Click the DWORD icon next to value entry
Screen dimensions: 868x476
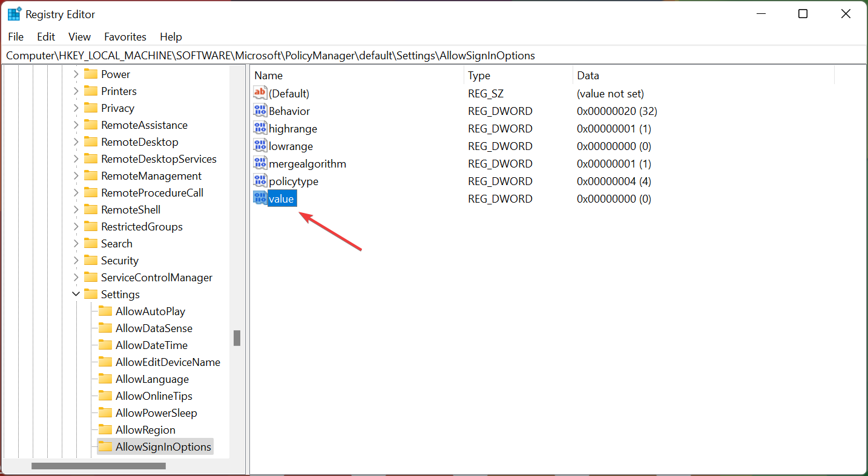coord(260,198)
